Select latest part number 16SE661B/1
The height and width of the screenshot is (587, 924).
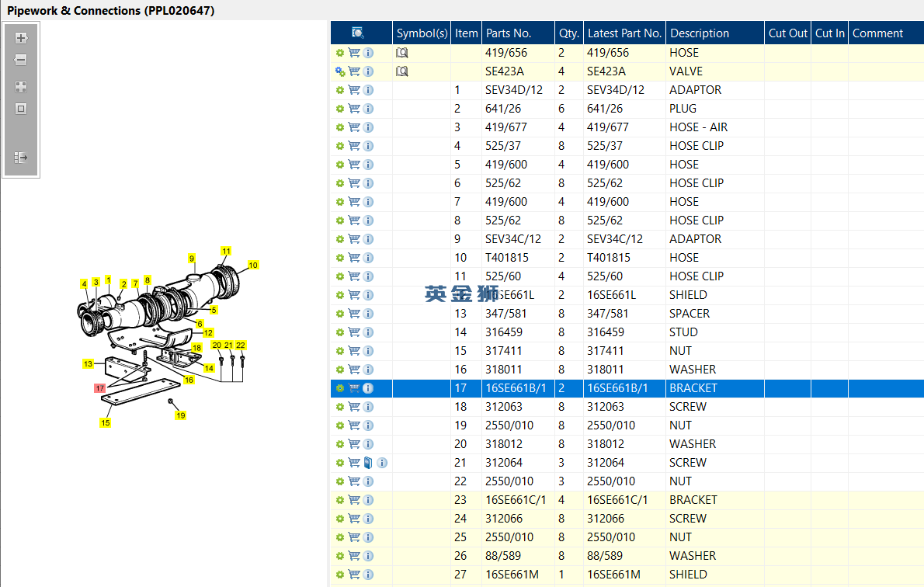point(617,388)
